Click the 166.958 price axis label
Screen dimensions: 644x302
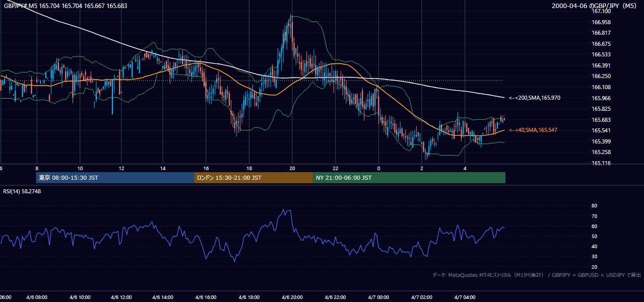coord(601,22)
